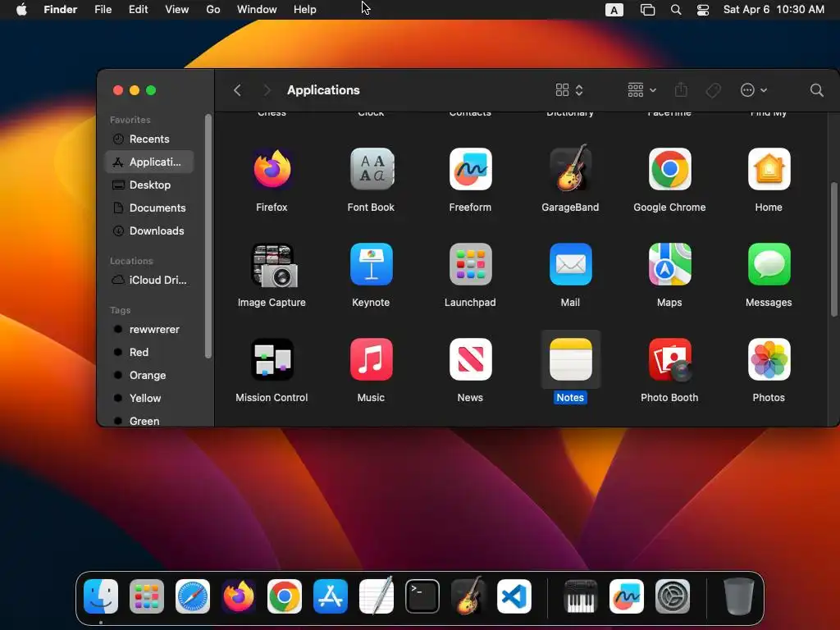Open the Trash in the Dock

click(x=739, y=596)
